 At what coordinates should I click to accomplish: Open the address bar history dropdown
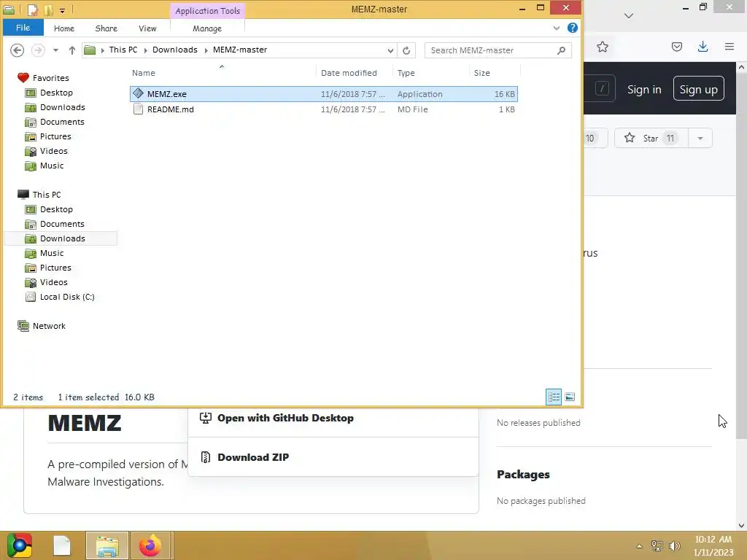pos(390,50)
